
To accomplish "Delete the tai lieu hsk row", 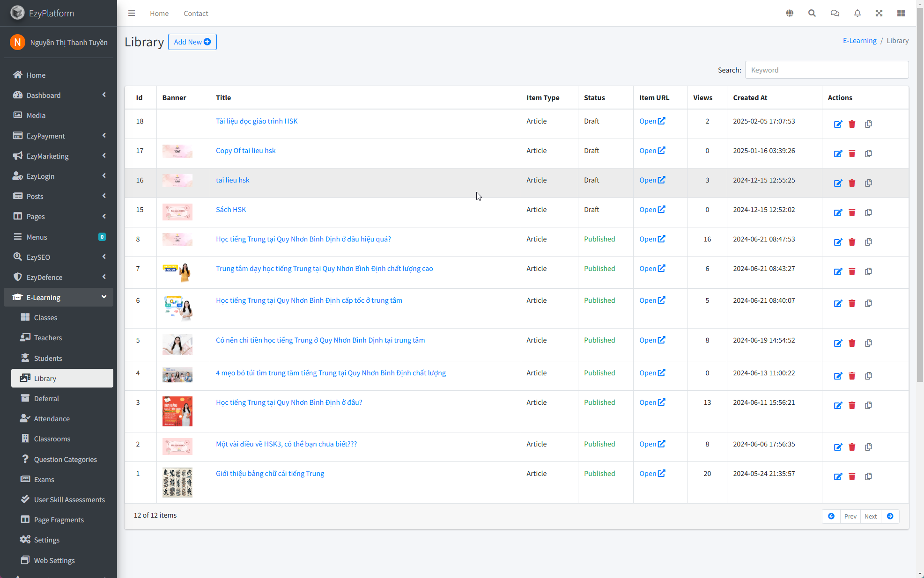I will (852, 183).
